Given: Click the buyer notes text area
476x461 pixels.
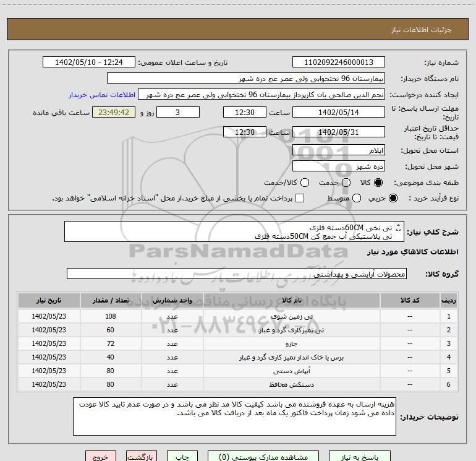Looking at the screenshot, I should point(234,416).
